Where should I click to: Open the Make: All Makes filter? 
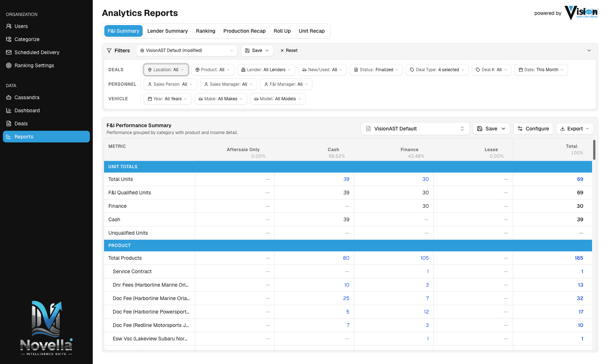[221, 99]
